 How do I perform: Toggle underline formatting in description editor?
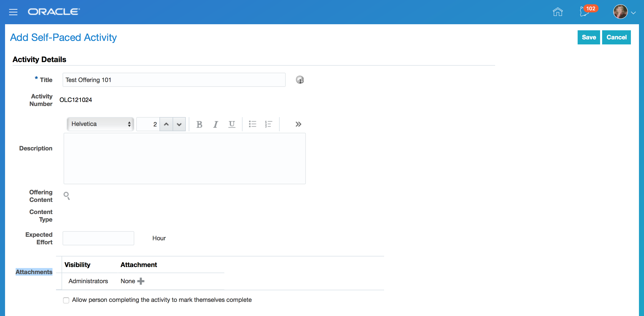(x=232, y=124)
